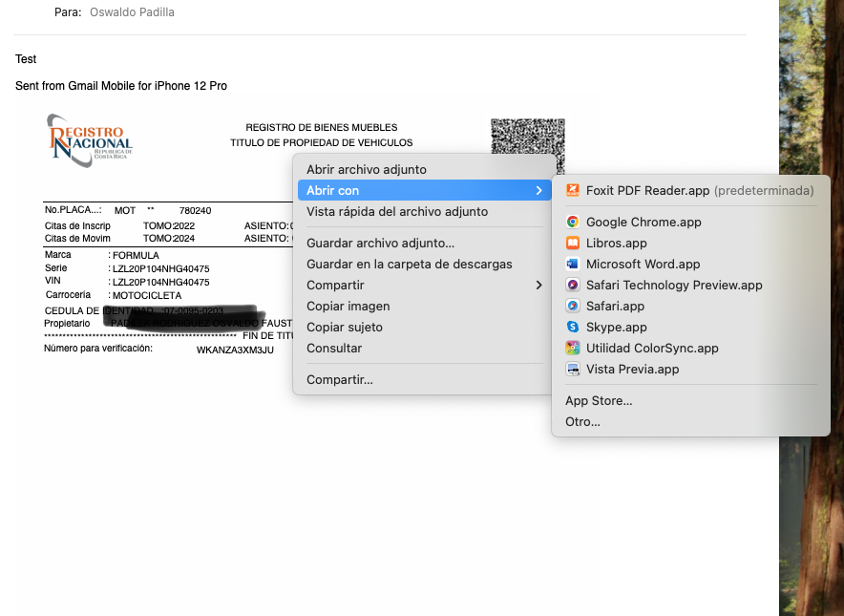844x616 pixels.
Task: Click the QR code on the attachment
Action: 527,135
